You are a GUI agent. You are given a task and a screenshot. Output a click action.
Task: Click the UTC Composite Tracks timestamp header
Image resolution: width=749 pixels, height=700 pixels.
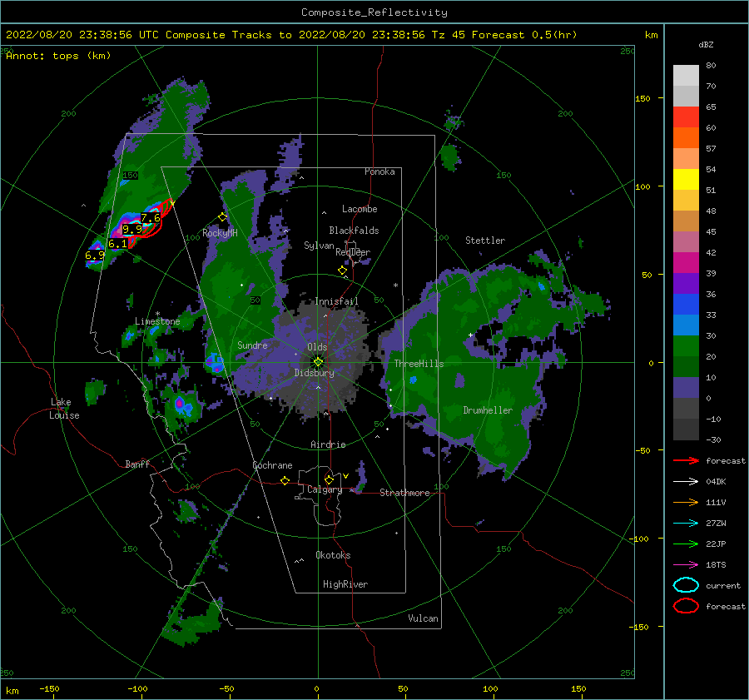click(x=291, y=35)
